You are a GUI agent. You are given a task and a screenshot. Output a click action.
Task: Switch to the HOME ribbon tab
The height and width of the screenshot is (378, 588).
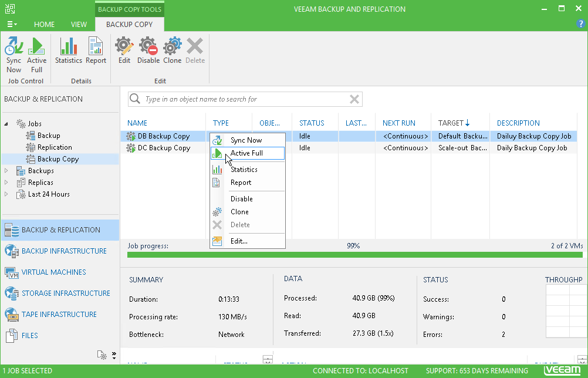44,25
